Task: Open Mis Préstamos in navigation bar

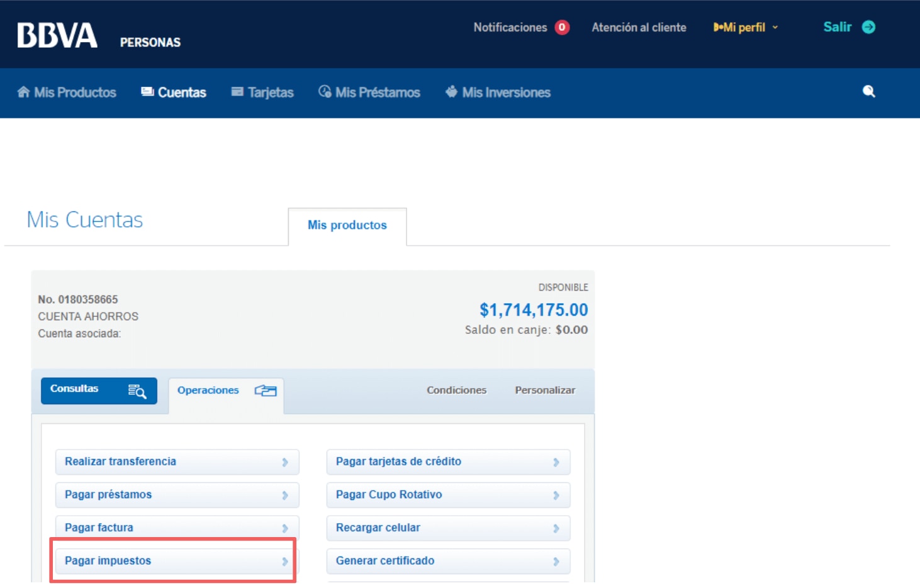Action: (378, 92)
